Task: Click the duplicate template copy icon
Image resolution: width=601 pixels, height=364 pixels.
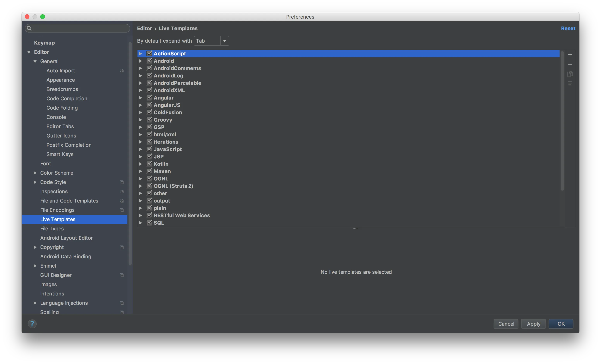Action: [x=570, y=74]
